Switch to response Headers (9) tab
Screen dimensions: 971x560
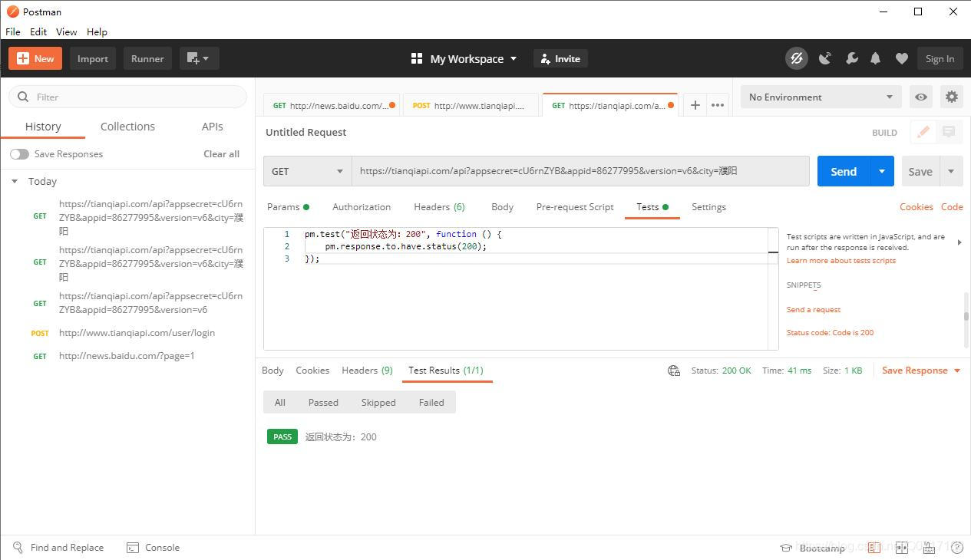point(367,371)
